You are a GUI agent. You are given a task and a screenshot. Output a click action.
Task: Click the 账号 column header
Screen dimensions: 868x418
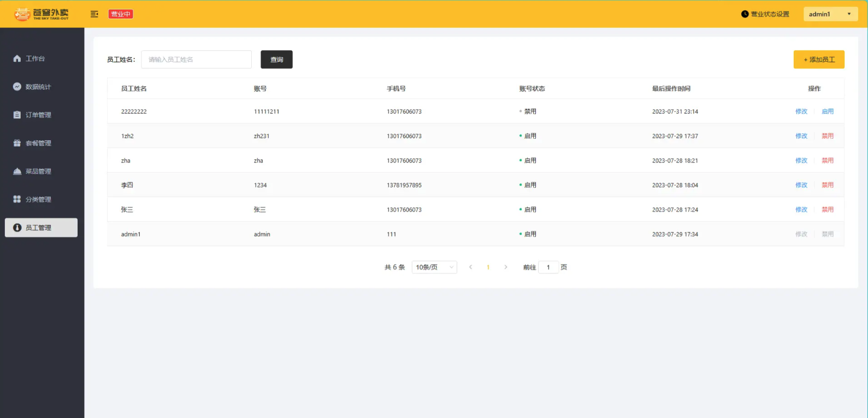260,88
